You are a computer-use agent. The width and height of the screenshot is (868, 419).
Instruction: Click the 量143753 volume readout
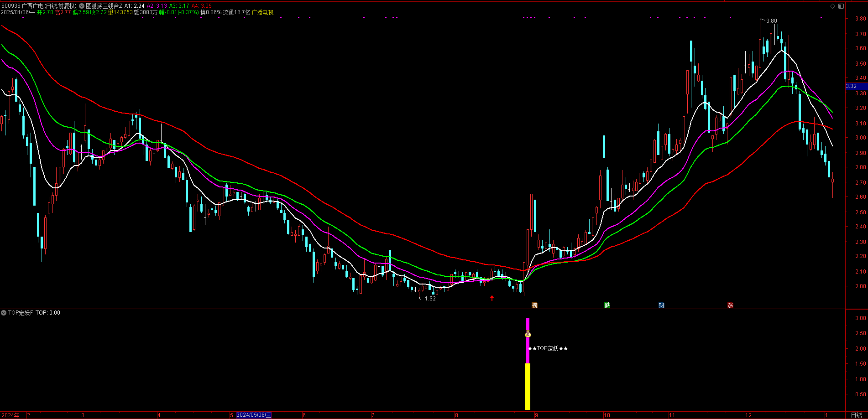coord(120,12)
